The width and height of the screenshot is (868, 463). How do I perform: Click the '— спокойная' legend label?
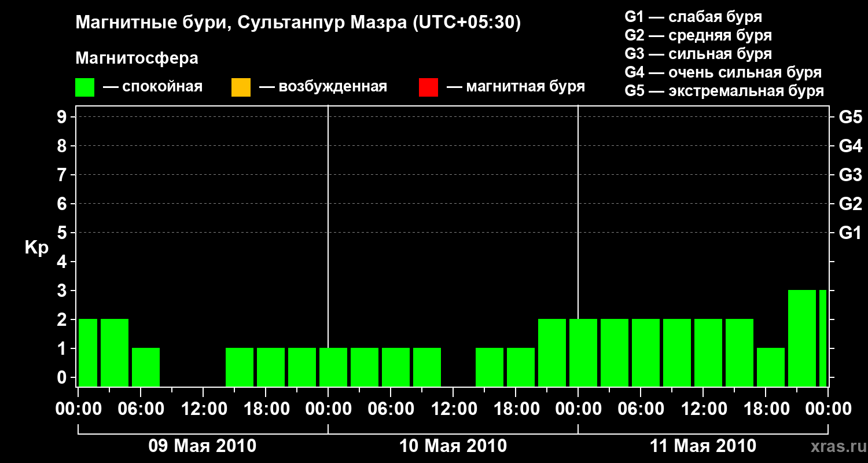[153, 87]
